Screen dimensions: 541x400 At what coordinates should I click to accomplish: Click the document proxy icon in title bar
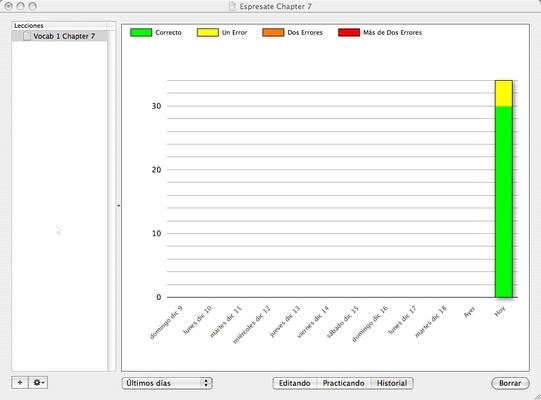(232, 6)
